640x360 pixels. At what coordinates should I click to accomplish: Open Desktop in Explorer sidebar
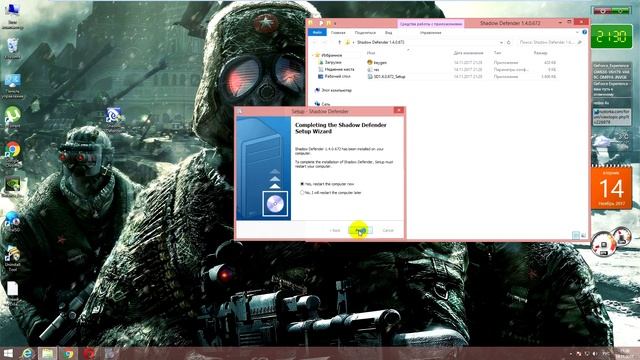pos(337,76)
